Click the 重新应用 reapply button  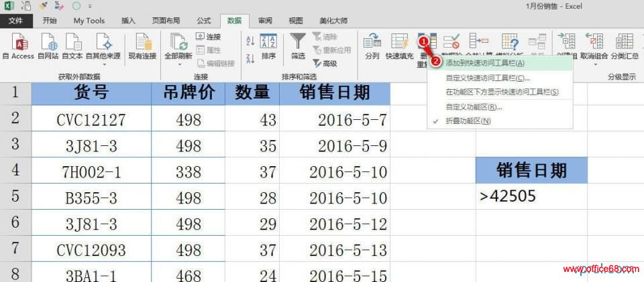pyautogui.click(x=331, y=50)
